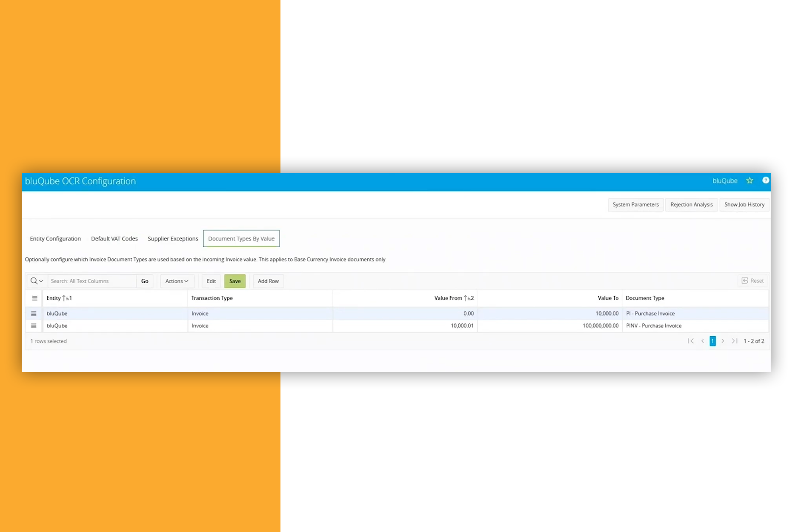Image resolution: width=798 pixels, height=532 pixels.
Task: Expand the search column selector dropdown
Action: click(x=37, y=281)
